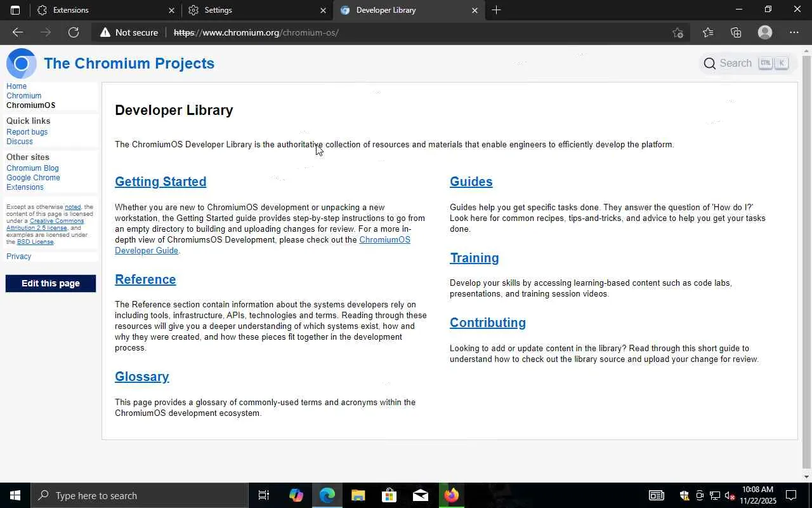
Task: Open the Getting Started section
Action: tap(160, 182)
